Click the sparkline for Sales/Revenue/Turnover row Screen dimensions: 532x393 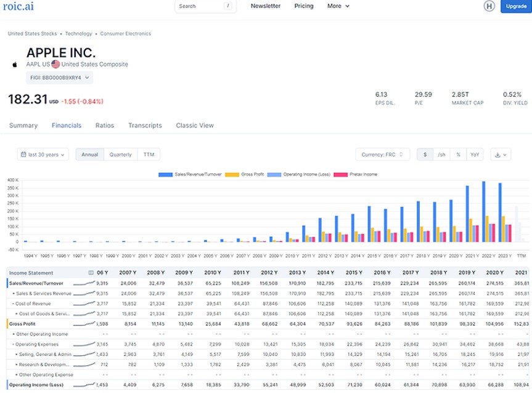click(x=84, y=283)
